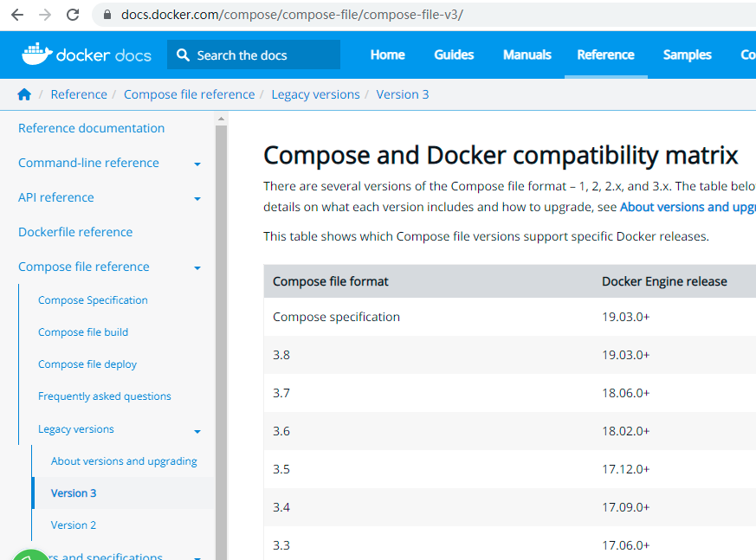
Task: Open the Home nav tab
Action: tap(388, 55)
